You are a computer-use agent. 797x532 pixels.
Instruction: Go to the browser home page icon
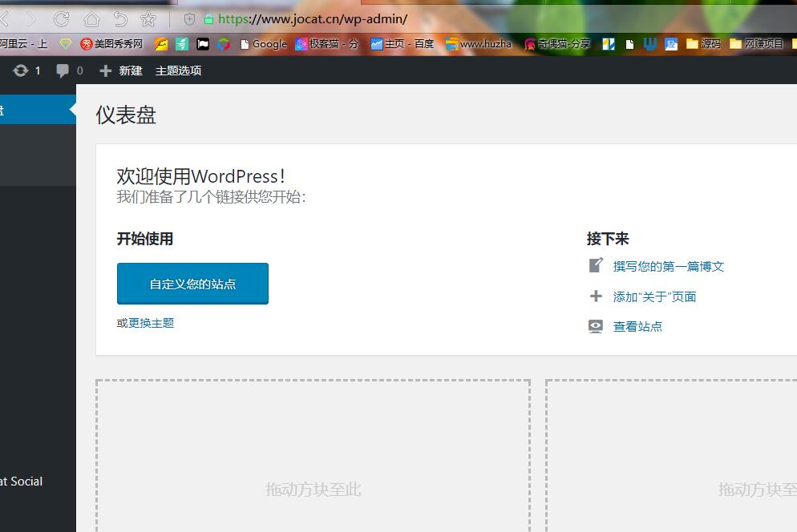click(91, 19)
